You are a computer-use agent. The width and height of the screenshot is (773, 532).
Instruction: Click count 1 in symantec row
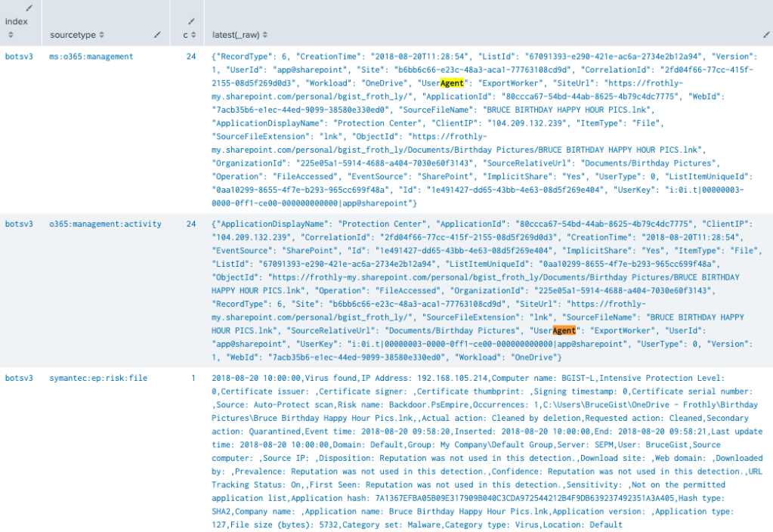[x=193, y=378]
